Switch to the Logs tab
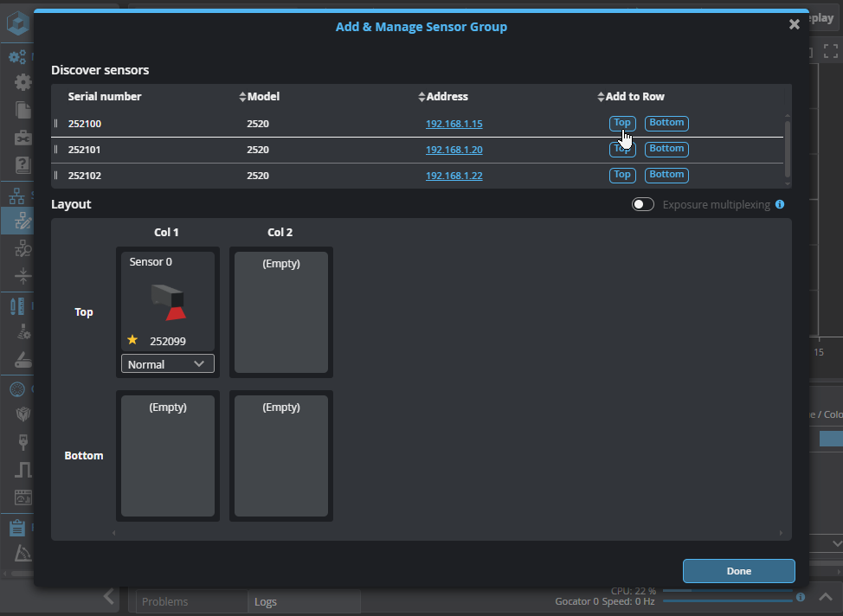Image resolution: width=843 pixels, height=616 pixels. pos(267,601)
